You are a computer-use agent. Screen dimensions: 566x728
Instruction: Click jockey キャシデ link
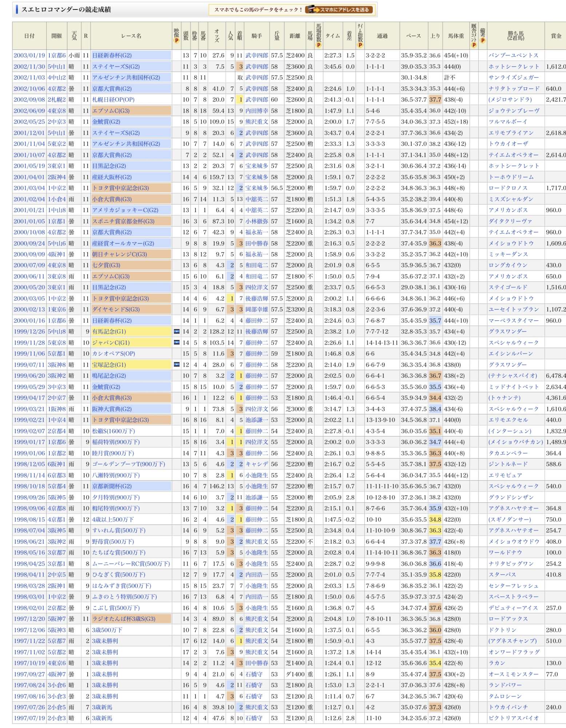click(x=256, y=464)
